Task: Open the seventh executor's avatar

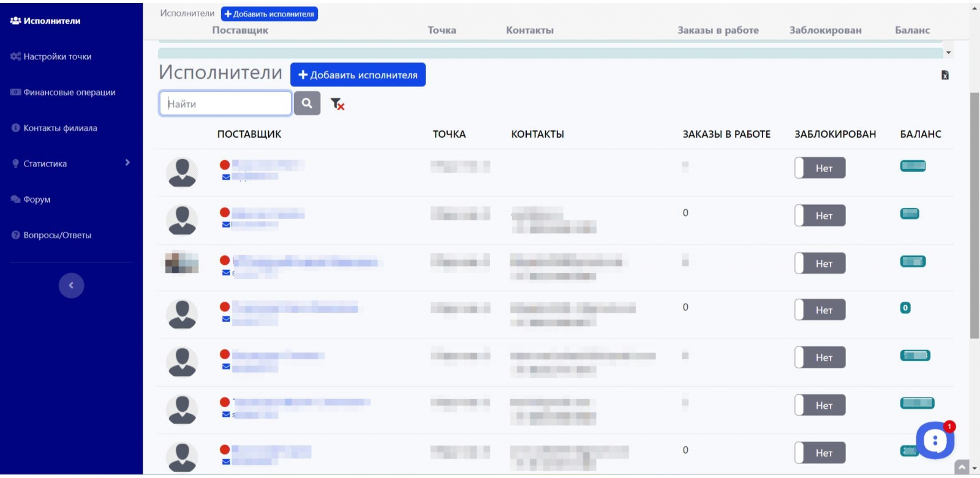Action: tap(182, 457)
